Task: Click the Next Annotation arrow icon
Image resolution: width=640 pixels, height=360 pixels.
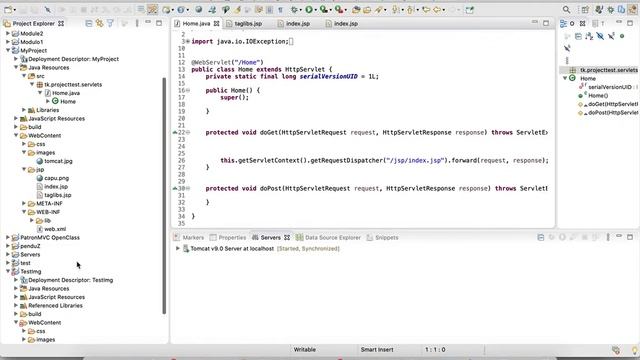Action: pos(396,9)
